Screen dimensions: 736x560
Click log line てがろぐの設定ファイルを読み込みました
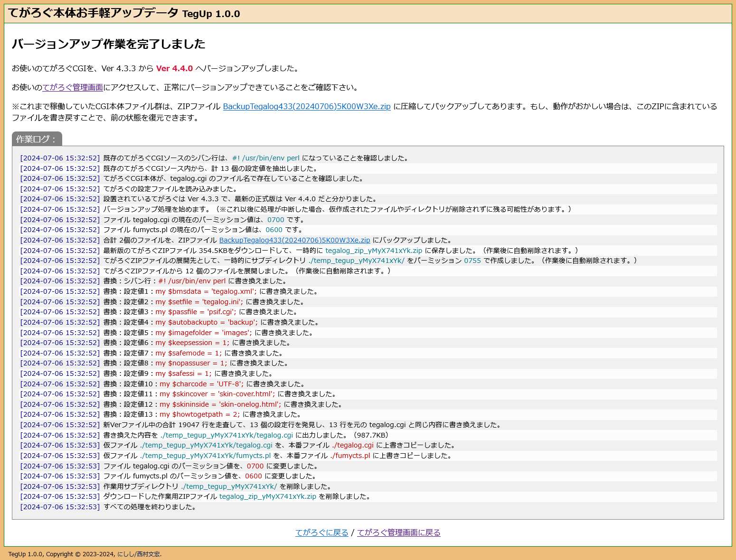click(x=368, y=189)
